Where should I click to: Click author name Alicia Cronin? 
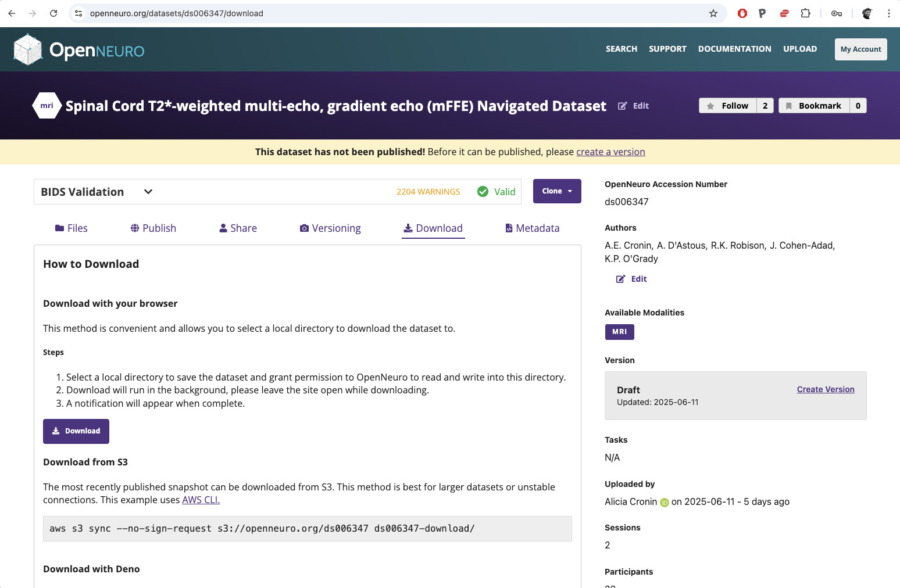point(631,501)
